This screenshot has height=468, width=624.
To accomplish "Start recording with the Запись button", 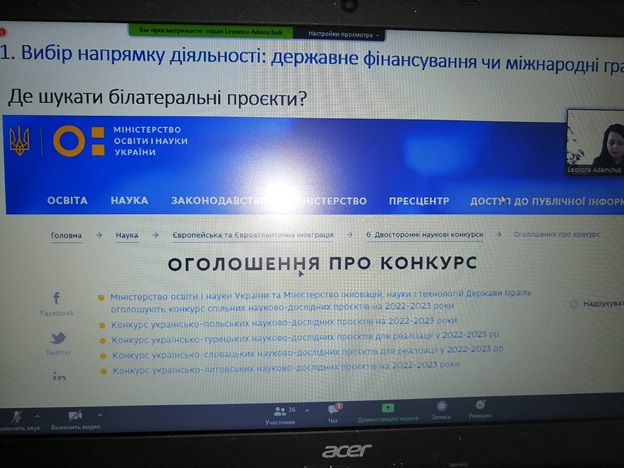I will click(441, 410).
